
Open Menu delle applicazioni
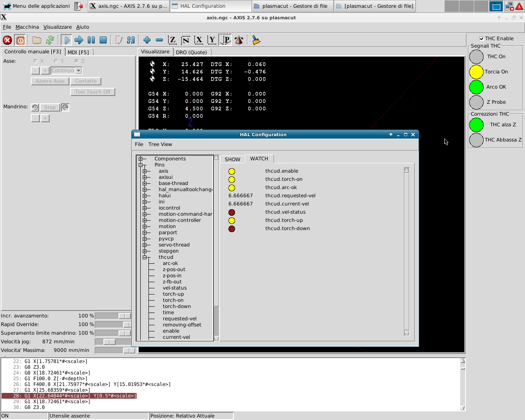(x=37, y=6)
